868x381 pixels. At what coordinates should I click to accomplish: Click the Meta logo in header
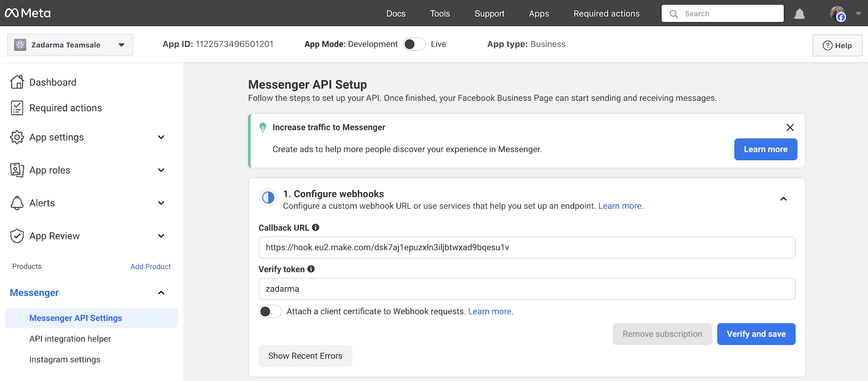click(x=28, y=13)
